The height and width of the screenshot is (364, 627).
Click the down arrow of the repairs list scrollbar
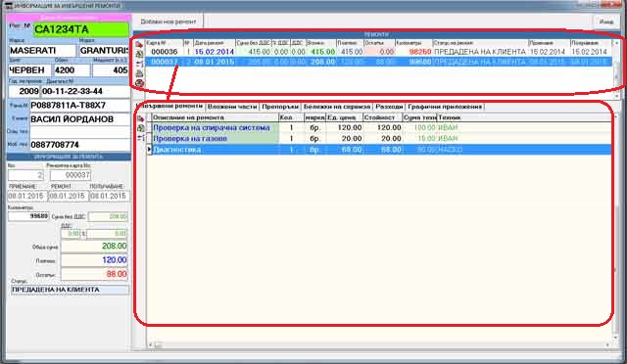(x=616, y=96)
